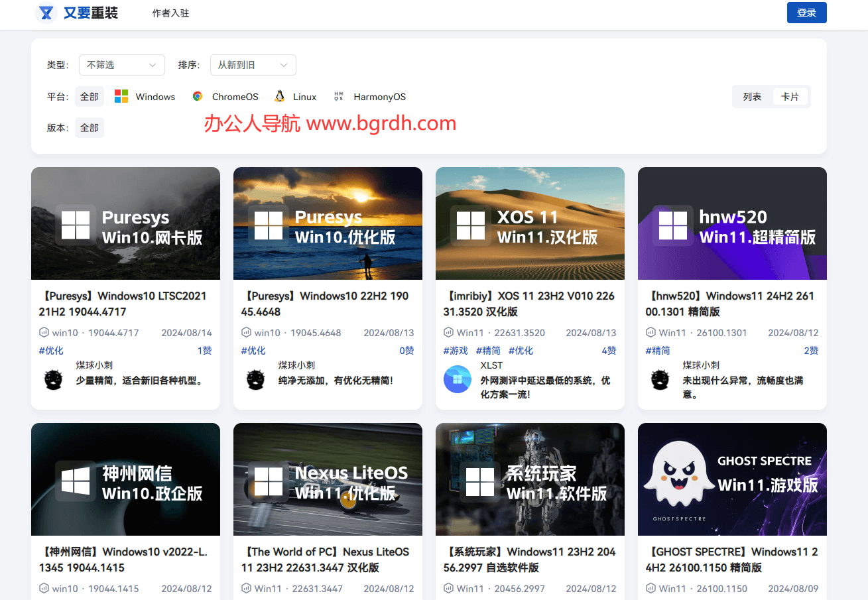Click 煤球小刺 avatar on Puresys 22H2 card

[x=256, y=379]
